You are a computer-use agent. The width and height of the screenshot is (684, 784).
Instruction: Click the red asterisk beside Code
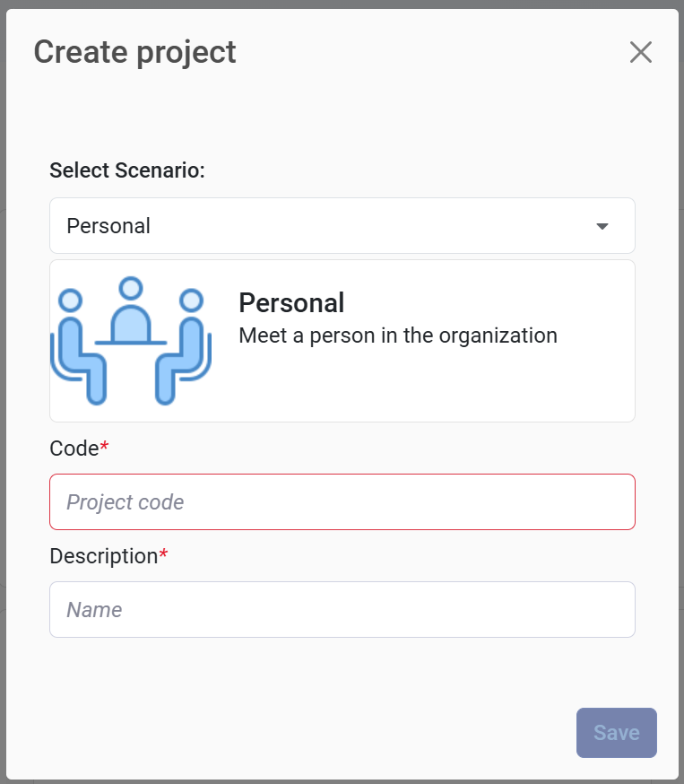(104, 447)
